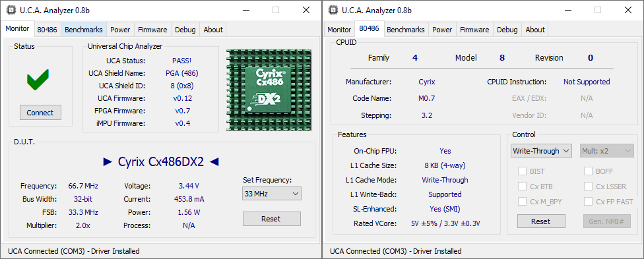Click the Cyrix manufacturer value

427,82
